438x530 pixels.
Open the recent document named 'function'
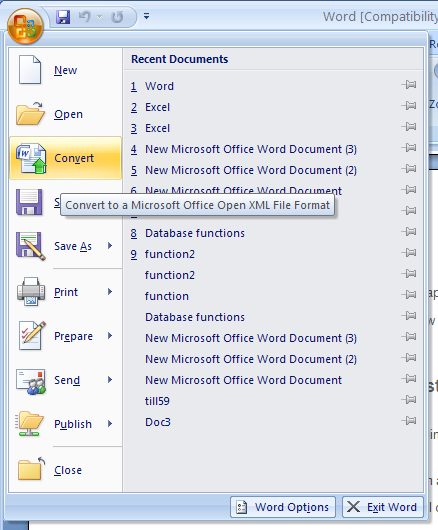pyautogui.click(x=167, y=296)
